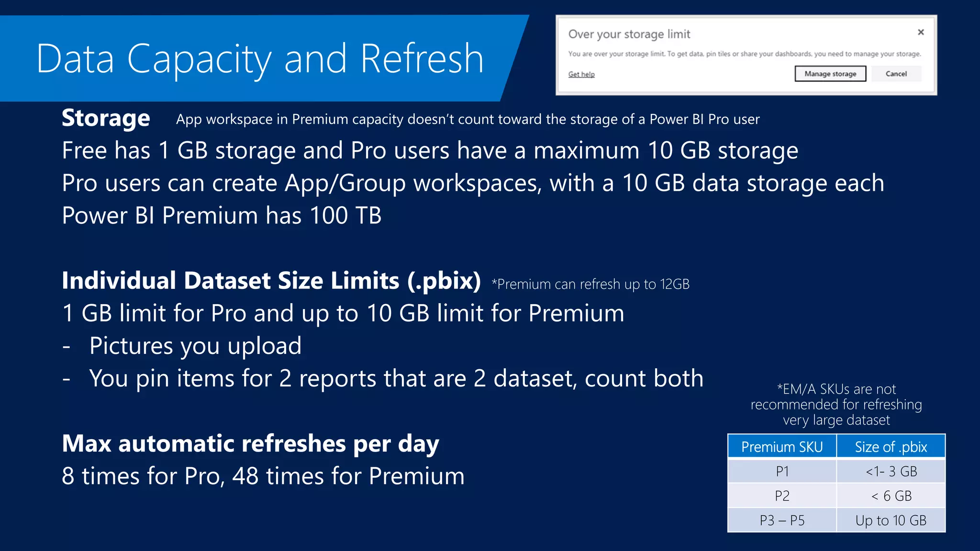
Task: Click the 'Max automatic refreshes per day' heading
Action: (x=250, y=444)
